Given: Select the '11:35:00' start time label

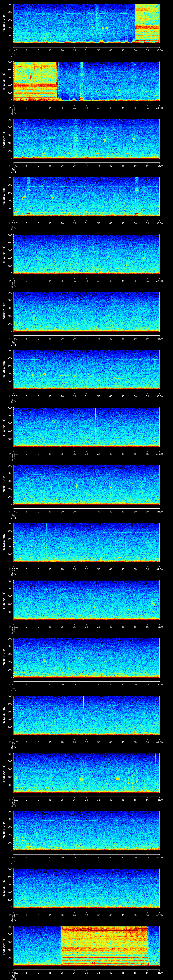Looking at the screenshot, I should tap(13, 396).
